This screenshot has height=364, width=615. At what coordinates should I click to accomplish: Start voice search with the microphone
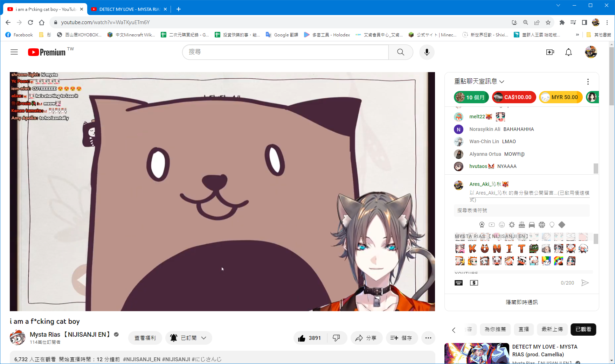[427, 52]
